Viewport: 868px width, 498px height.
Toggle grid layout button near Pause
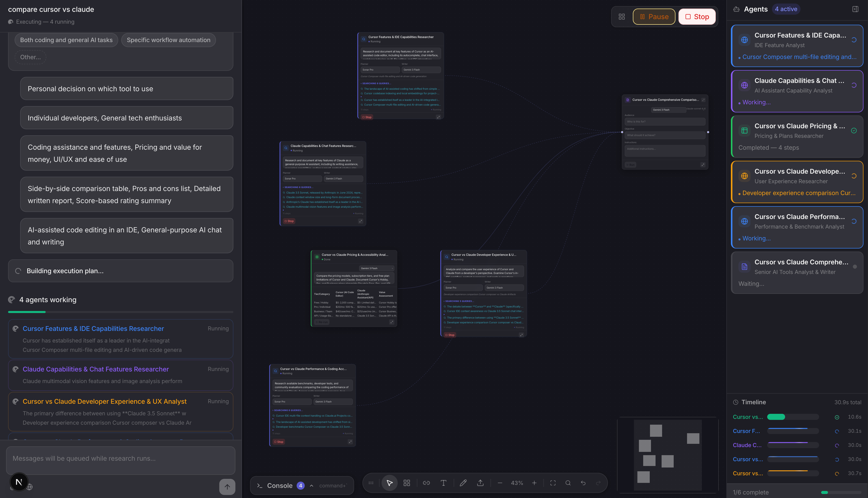pyautogui.click(x=622, y=17)
